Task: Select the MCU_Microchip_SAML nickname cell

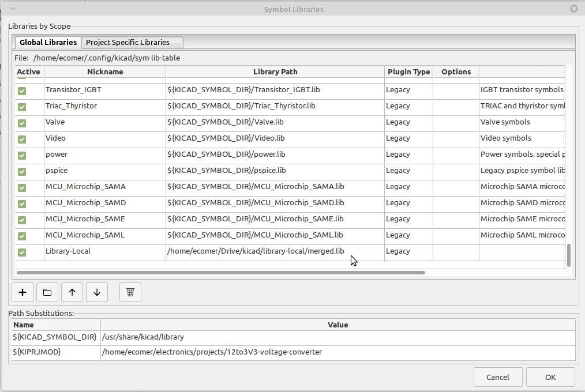Action: pyautogui.click(x=105, y=236)
